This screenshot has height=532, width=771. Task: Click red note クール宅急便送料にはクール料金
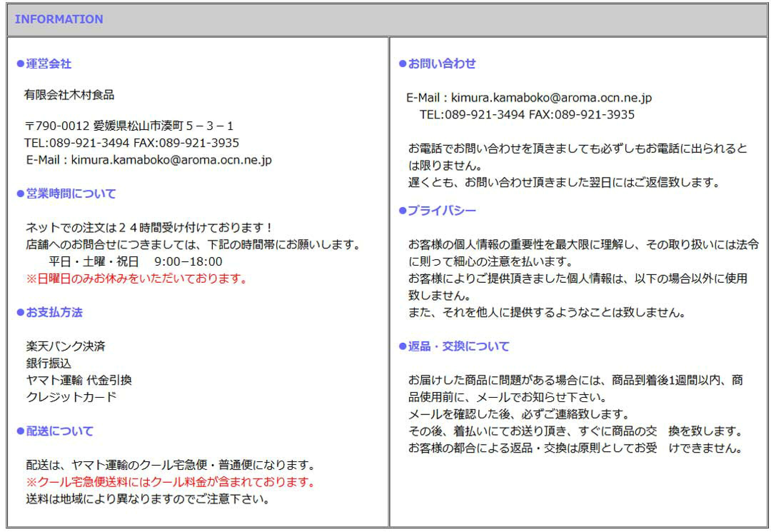click(x=171, y=482)
